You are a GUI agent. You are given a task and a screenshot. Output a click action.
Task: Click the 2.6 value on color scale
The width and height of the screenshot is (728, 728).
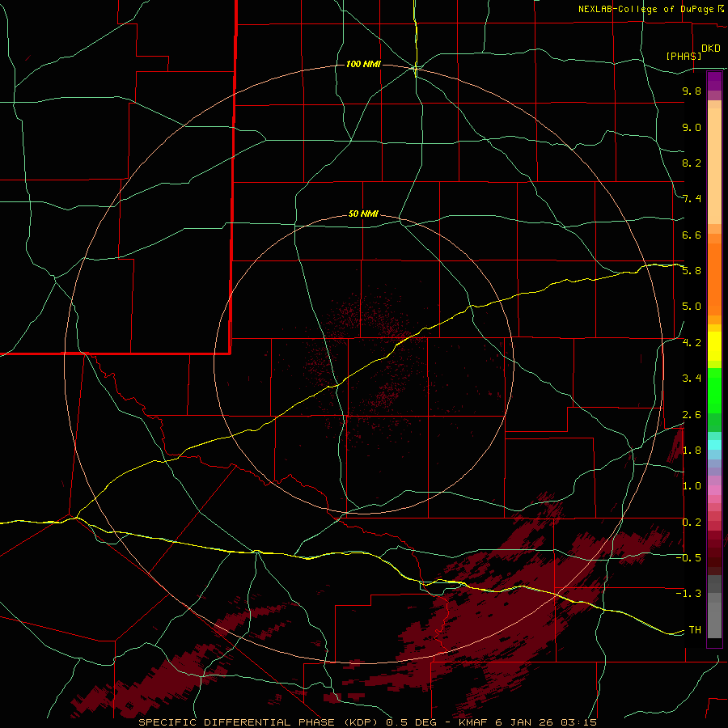coord(692,415)
